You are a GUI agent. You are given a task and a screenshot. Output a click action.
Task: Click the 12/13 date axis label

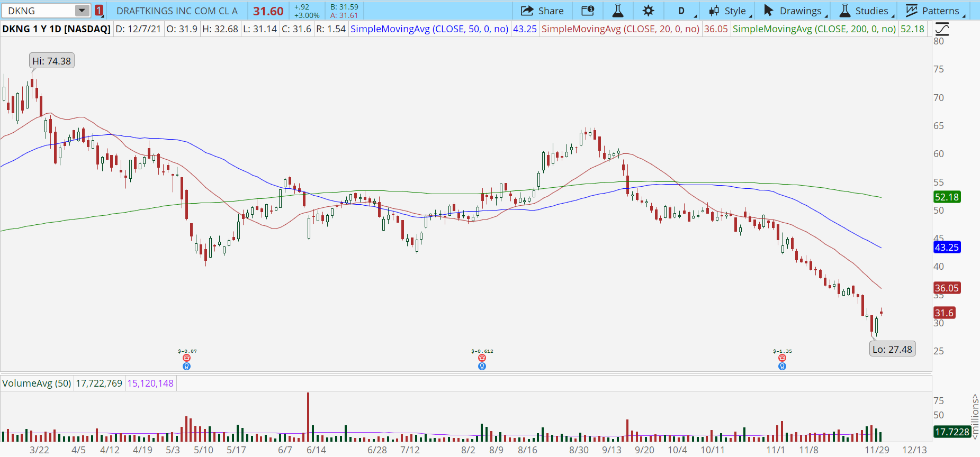pos(914,450)
